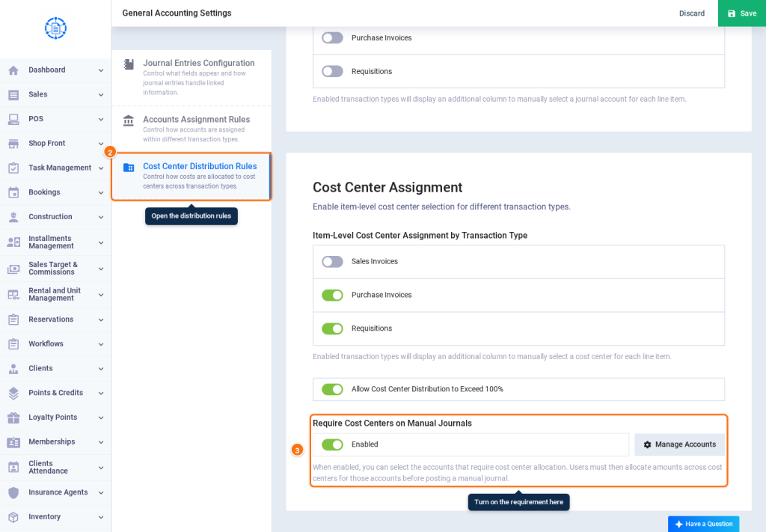Open Shop Front menu item
Screen dimensions: 766x532
point(55,144)
